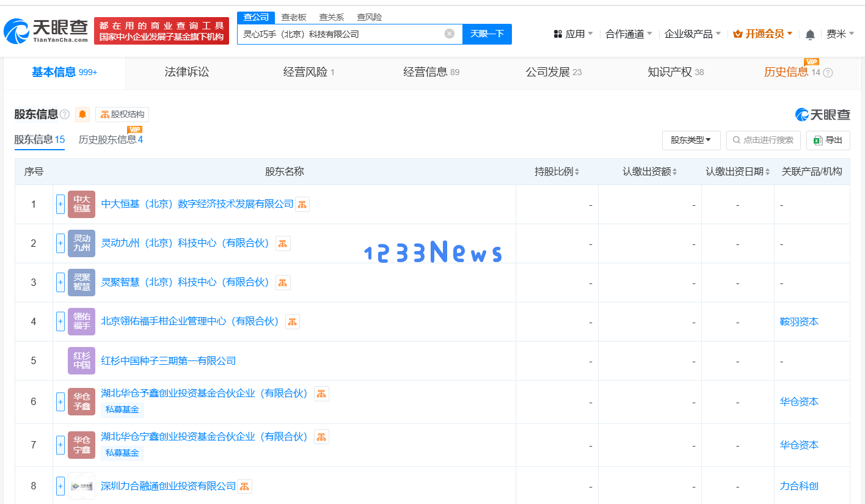Open the 开通会员 membership dropdown

point(763,34)
